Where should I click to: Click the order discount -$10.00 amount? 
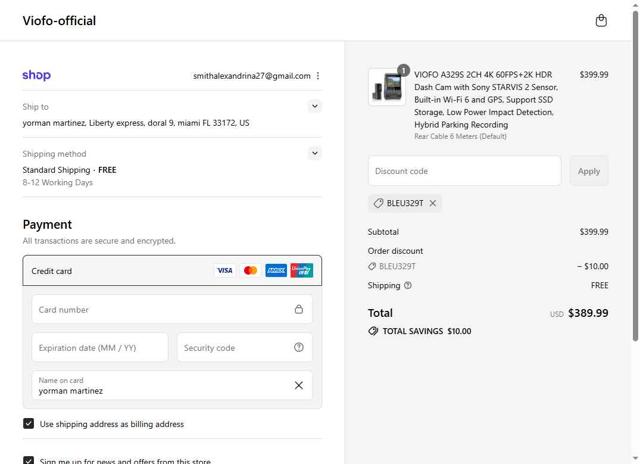593,266
